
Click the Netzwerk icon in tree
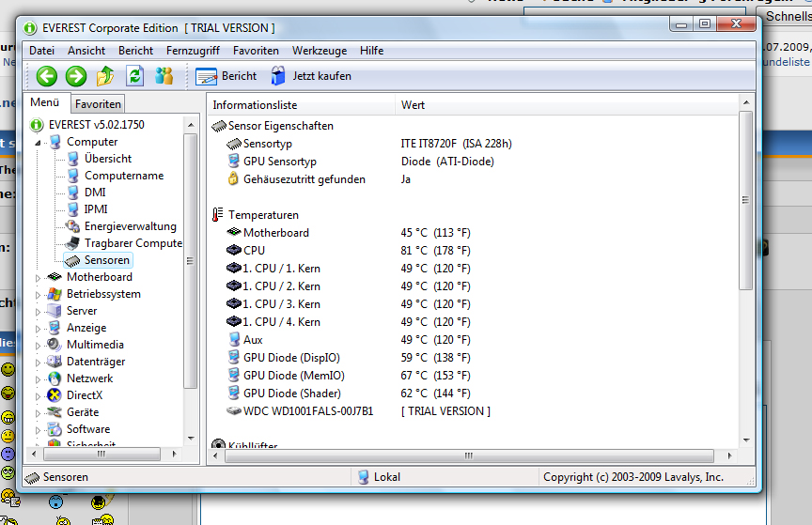55,378
